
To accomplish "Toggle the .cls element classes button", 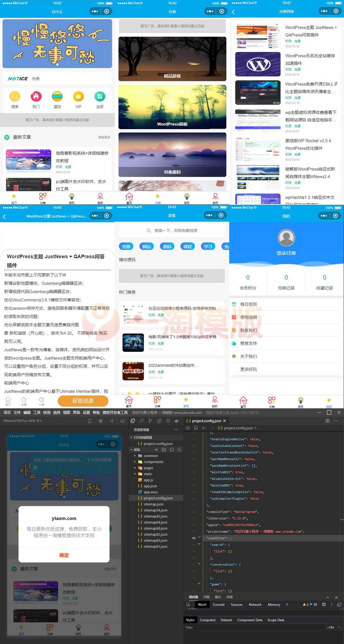I will coord(331,627).
